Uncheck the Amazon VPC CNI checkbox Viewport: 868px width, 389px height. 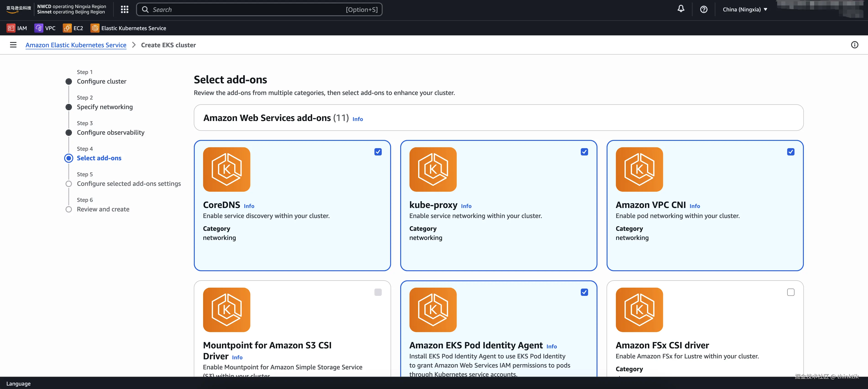tap(791, 152)
